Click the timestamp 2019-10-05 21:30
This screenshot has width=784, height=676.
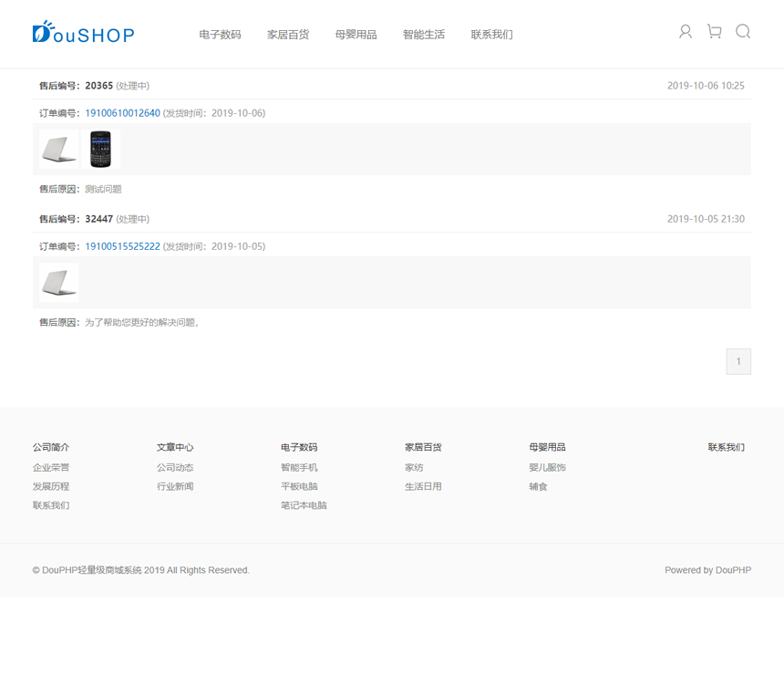(x=706, y=219)
